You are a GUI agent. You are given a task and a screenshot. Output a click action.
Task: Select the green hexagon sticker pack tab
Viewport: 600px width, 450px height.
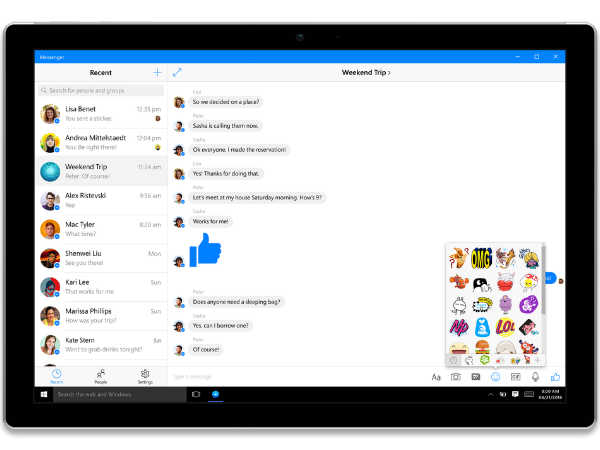pyautogui.click(x=484, y=360)
